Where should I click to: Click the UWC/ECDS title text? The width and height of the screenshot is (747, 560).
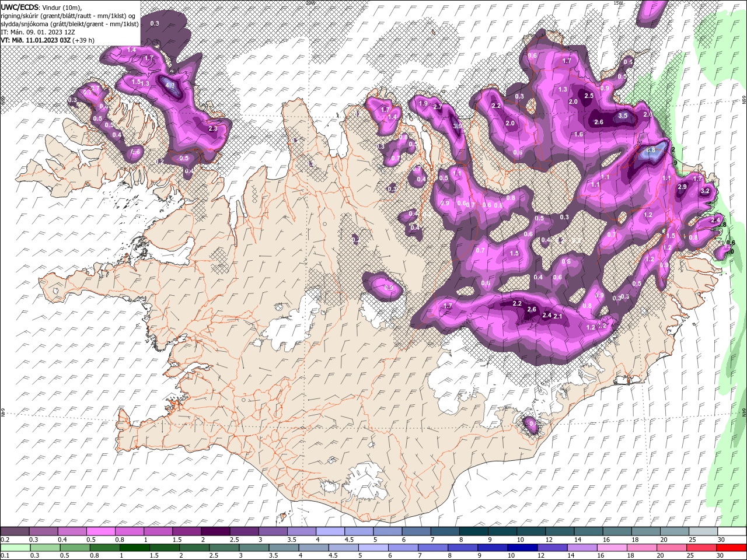19,7
